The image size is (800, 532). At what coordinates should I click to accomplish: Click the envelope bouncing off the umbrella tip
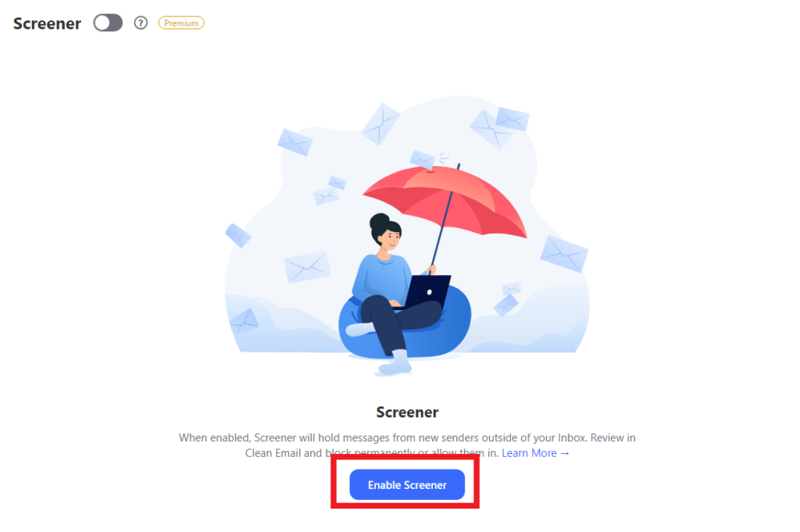pos(423,159)
